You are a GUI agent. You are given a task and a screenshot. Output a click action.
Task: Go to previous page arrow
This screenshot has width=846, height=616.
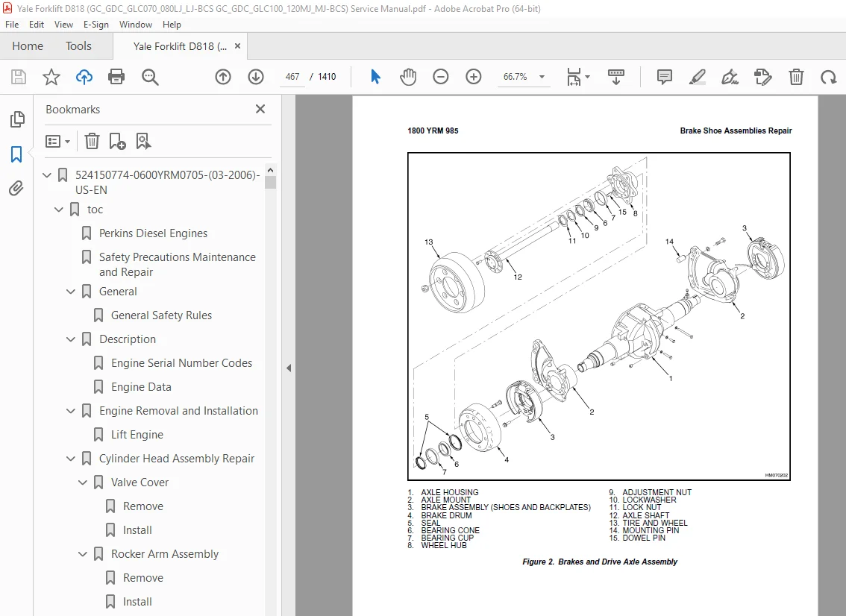tap(223, 77)
